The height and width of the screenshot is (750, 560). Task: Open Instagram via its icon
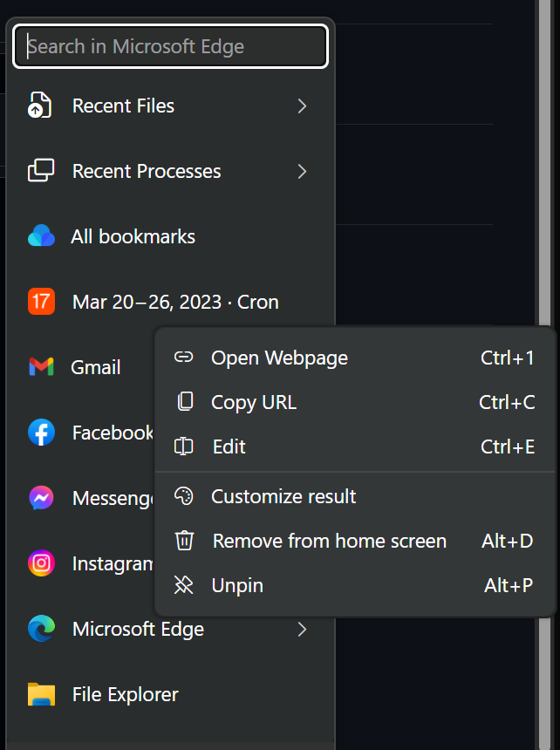(40, 563)
